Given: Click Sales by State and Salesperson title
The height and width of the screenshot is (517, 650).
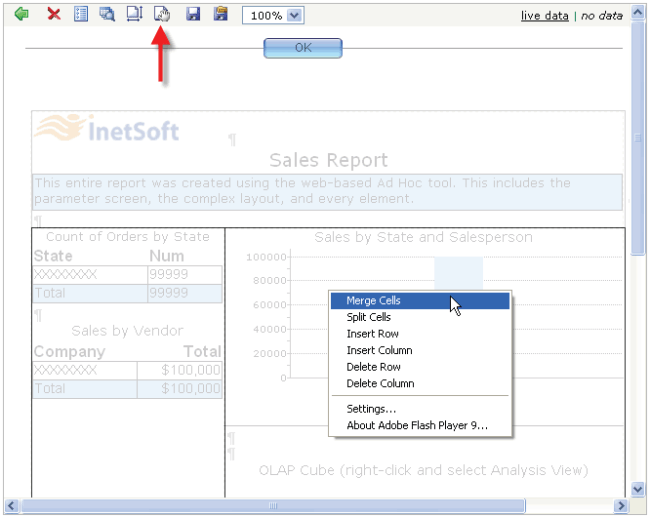Looking at the screenshot, I should 423,237.
